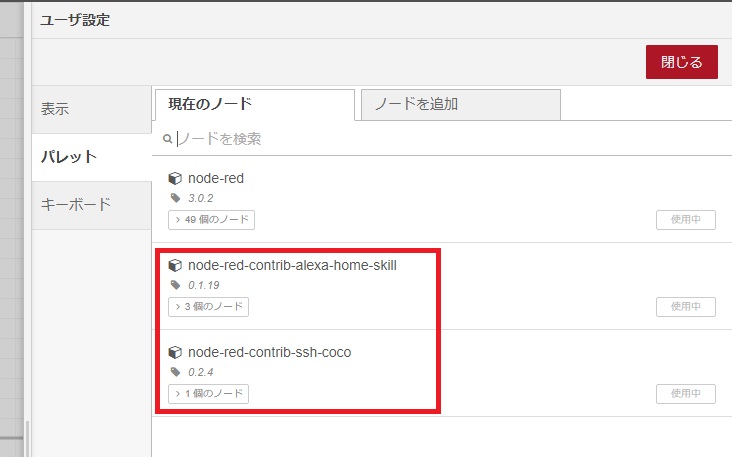Expand the 1 個のノード list
The height and width of the screenshot is (457, 732).
tap(208, 394)
